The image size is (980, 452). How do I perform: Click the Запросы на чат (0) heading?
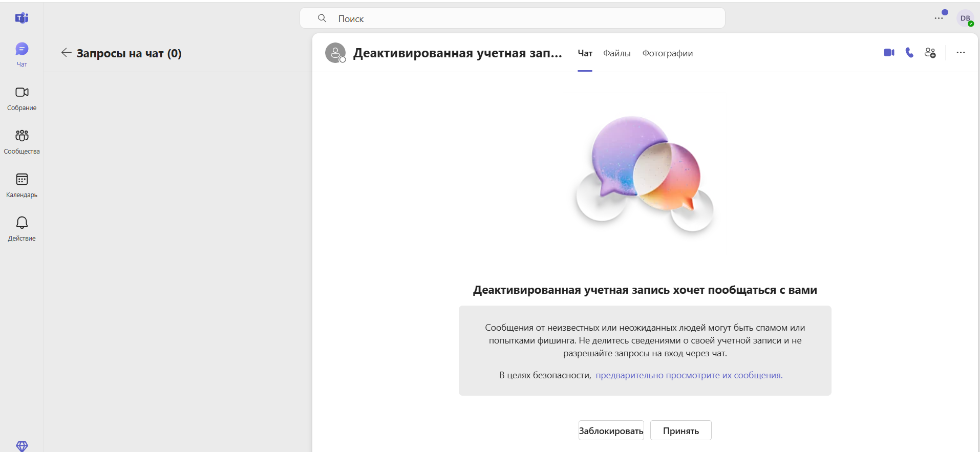point(129,53)
